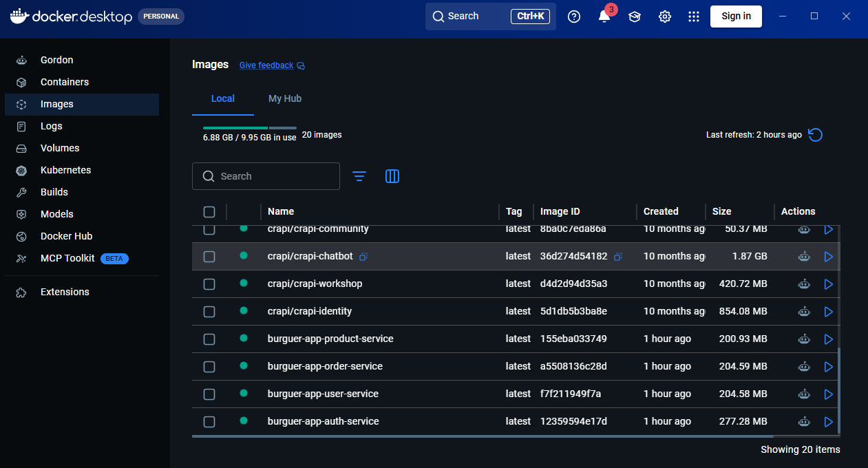Sort by the Created column header
The height and width of the screenshot is (468, 868).
point(661,211)
